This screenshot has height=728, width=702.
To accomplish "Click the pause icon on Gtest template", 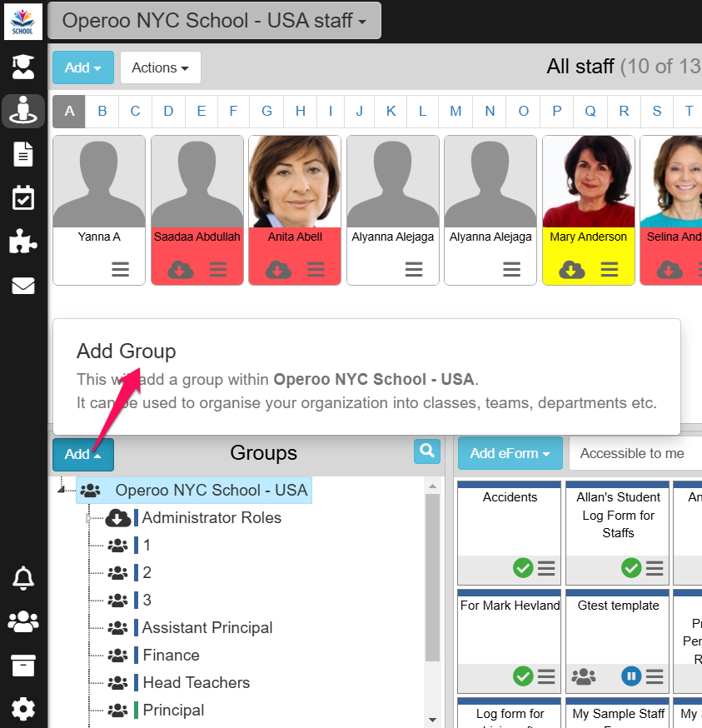I will 631,676.
